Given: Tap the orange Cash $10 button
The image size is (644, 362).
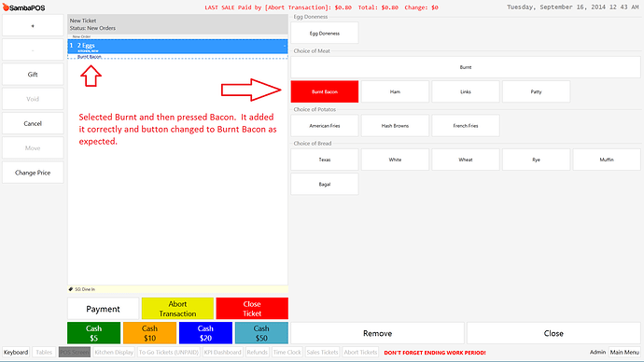Looking at the screenshot, I should point(149,333).
